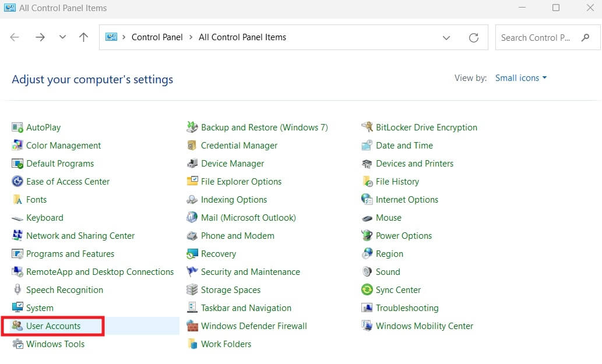Image resolution: width=602 pixels, height=364 pixels.
Task: Open Taskbar and Navigation settings
Action: (245, 308)
